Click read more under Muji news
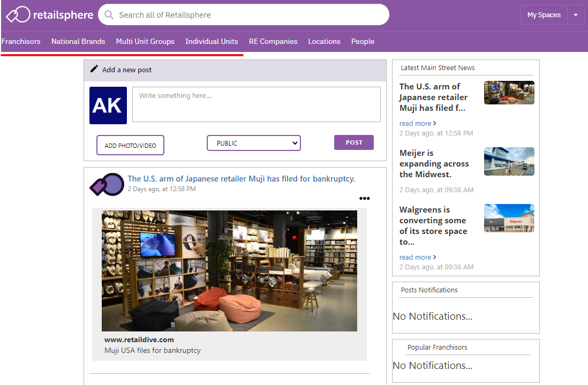Screen dimensions: 588x385 tap(415, 123)
